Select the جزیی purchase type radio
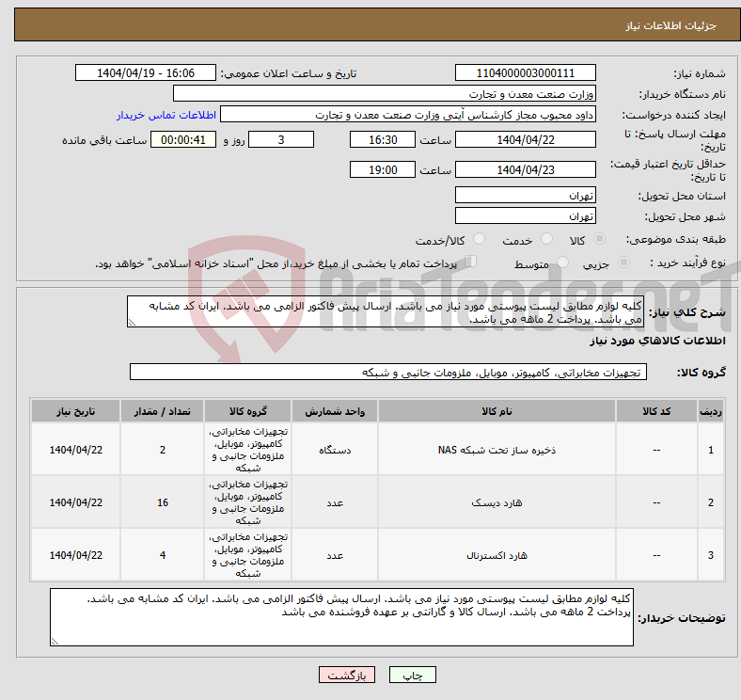The image size is (741, 700). (623, 262)
